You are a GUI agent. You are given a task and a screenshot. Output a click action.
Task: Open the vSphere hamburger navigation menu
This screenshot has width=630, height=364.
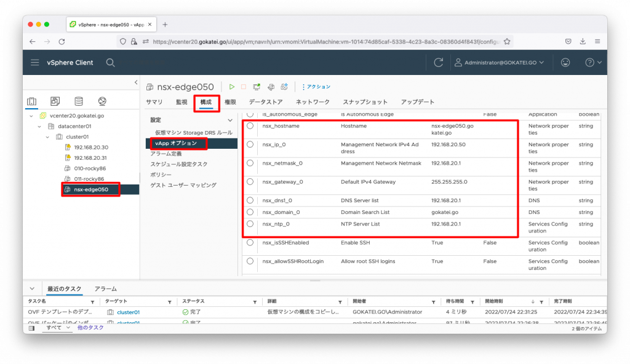click(x=35, y=62)
